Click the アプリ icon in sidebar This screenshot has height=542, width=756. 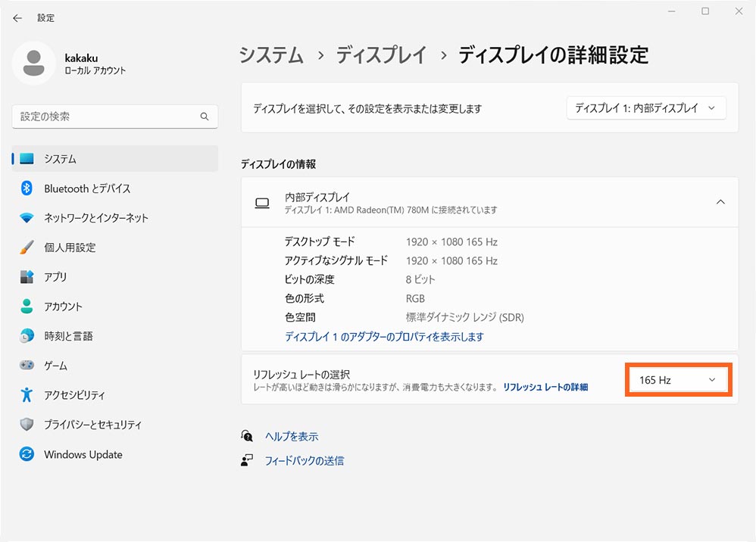coord(27,277)
